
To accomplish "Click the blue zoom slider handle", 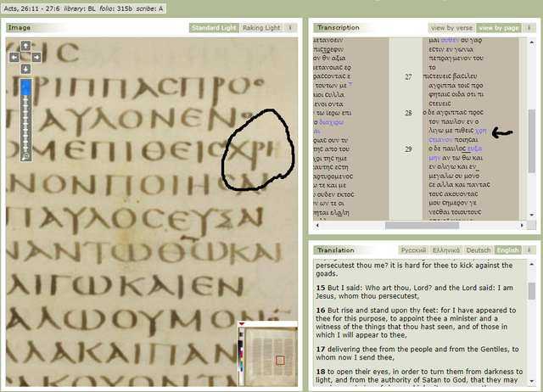I will tap(26, 87).
